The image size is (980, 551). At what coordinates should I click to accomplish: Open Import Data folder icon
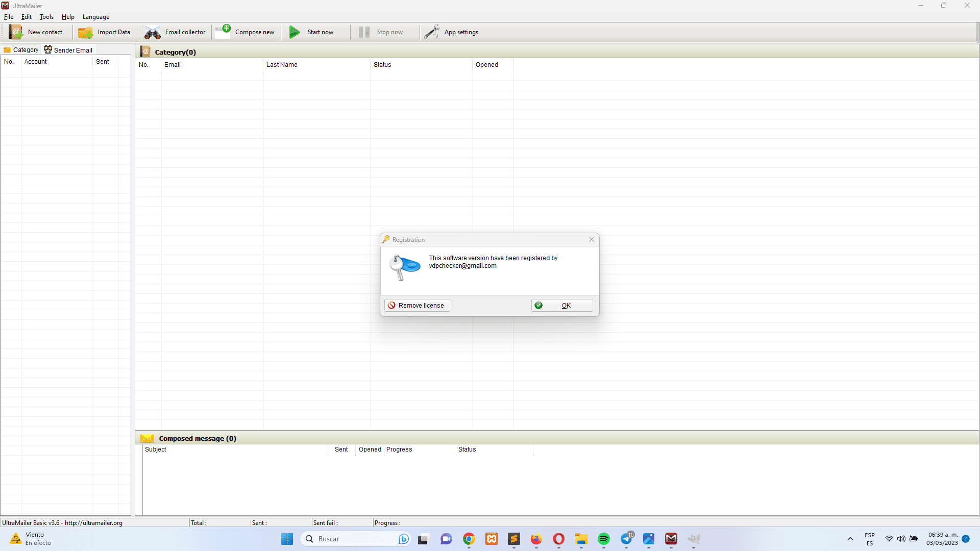(x=85, y=32)
